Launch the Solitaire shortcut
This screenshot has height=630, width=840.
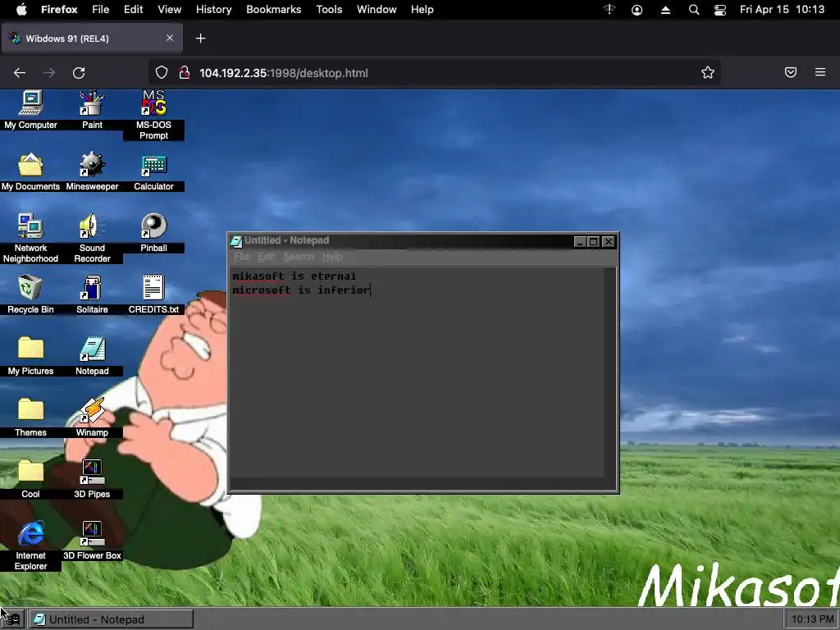point(92,294)
